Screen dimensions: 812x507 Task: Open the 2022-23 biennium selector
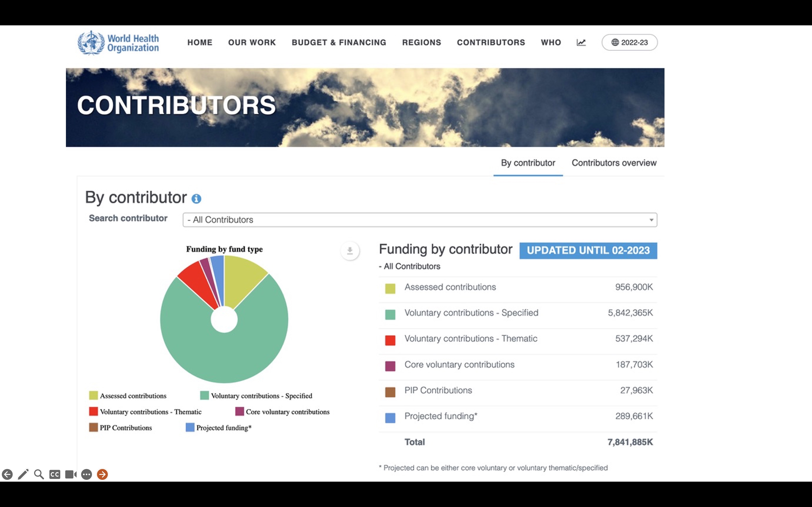(x=629, y=43)
